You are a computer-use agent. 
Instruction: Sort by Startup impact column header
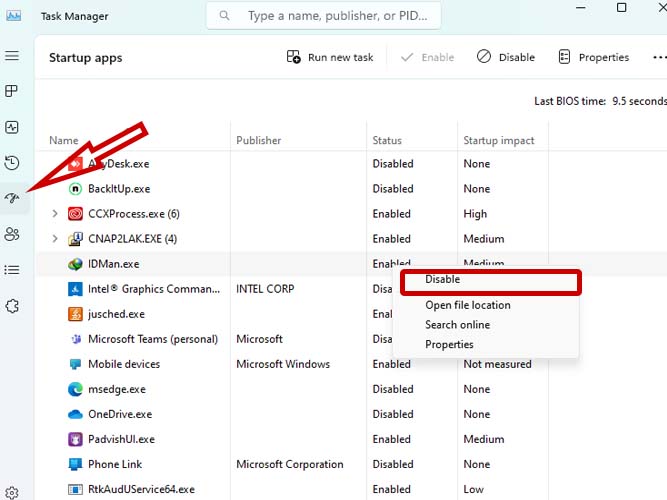[x=499, y=140]
